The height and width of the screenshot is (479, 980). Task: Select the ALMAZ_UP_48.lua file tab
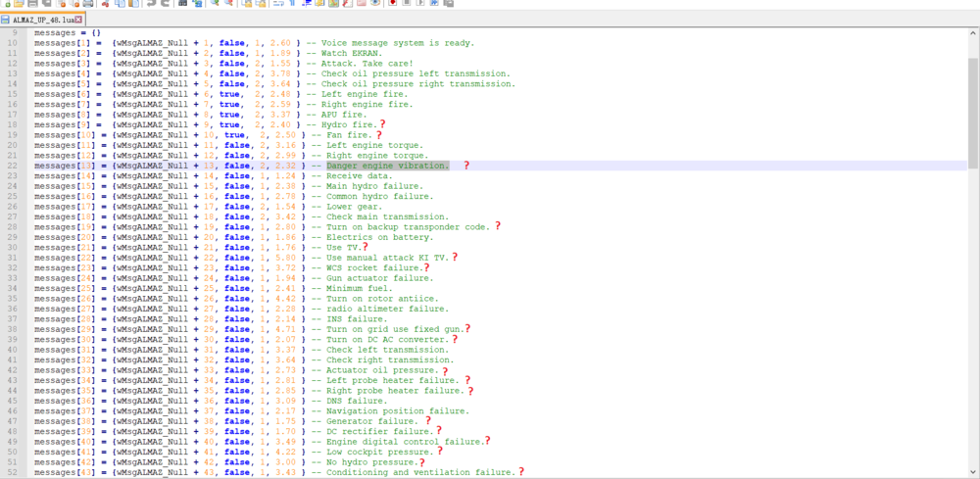(x=42, y=20)
